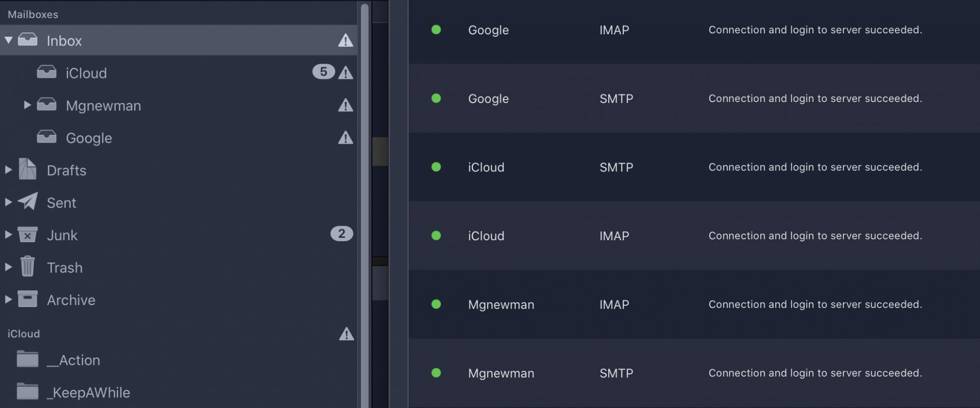
Task: Click the _Action folder icon
Action: 27,359
